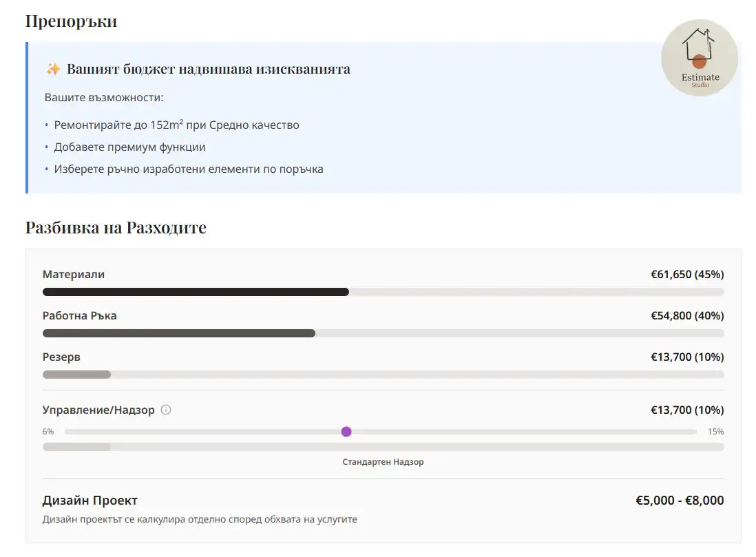Click the 6% minimum slider label
The width and height of the screenshot is (756, 557).
tap(48, 432)
